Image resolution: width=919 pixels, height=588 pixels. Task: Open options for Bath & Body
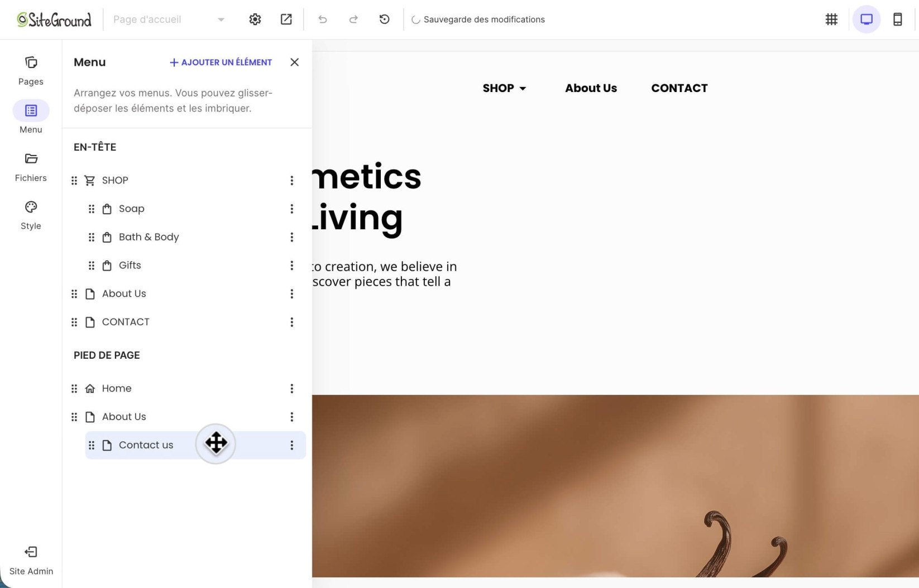pos(291,237)
